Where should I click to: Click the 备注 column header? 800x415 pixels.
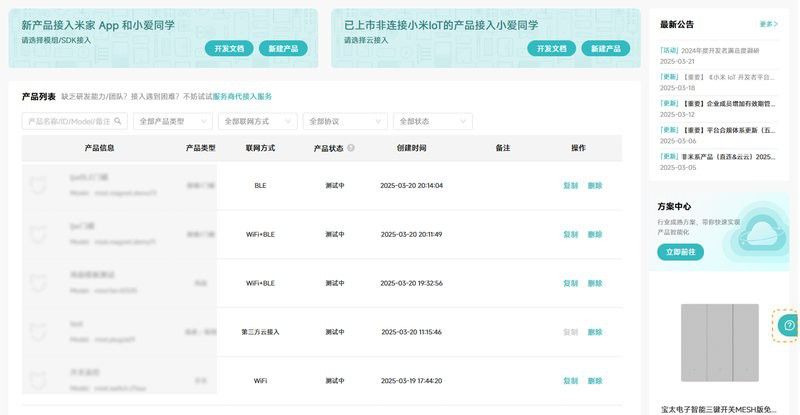coord(503,148)
